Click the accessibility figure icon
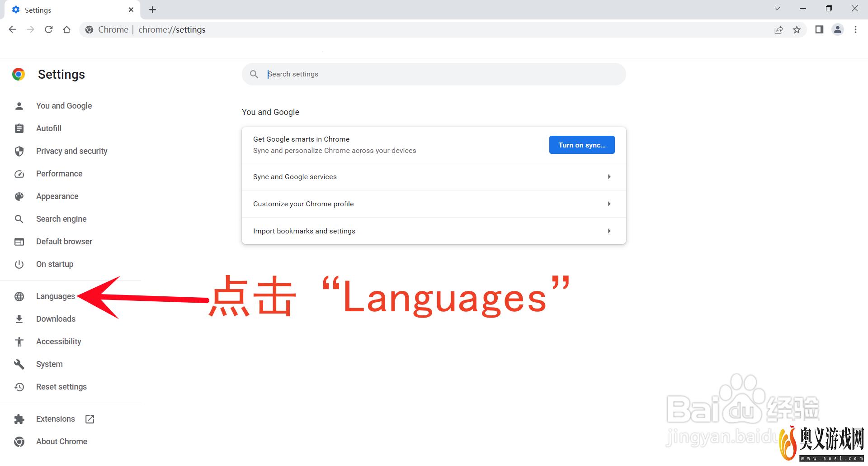This screenshot has width=868, height=466. tap(19, 342)
